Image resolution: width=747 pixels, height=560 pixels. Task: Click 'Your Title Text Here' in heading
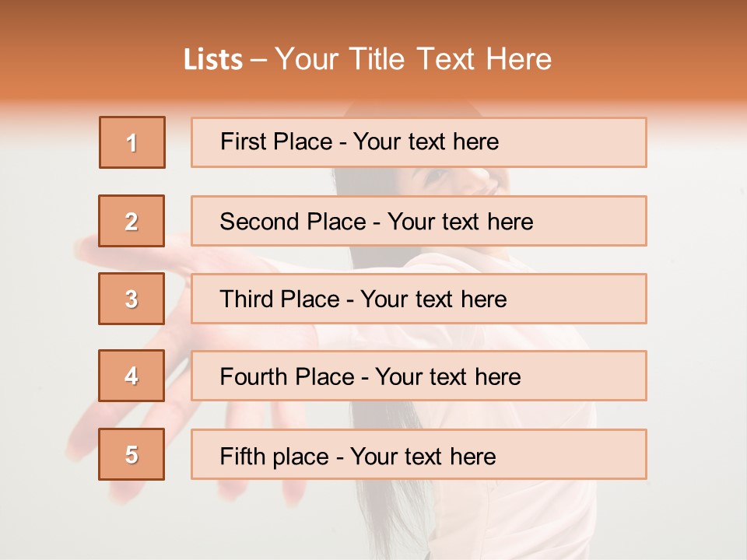coord(413,60)
